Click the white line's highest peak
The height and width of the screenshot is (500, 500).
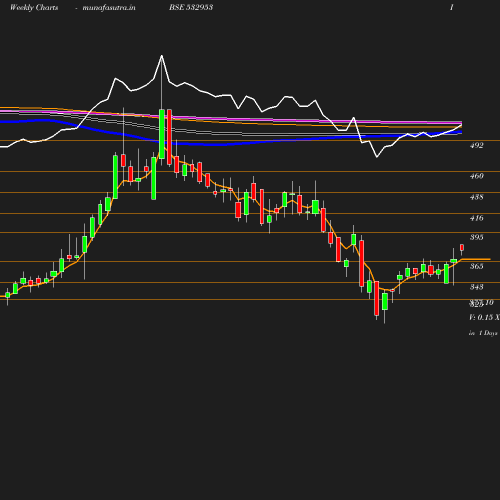[x=162, y=56]
